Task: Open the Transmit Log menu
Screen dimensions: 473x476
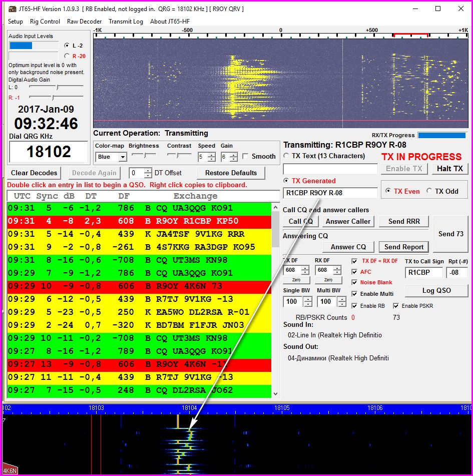Action: [x=126, y=22]
